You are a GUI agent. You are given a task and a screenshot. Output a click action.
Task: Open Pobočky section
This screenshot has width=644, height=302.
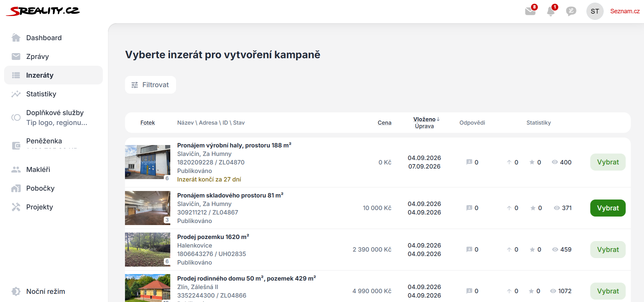pyautogui.click(x=53, y=188)
